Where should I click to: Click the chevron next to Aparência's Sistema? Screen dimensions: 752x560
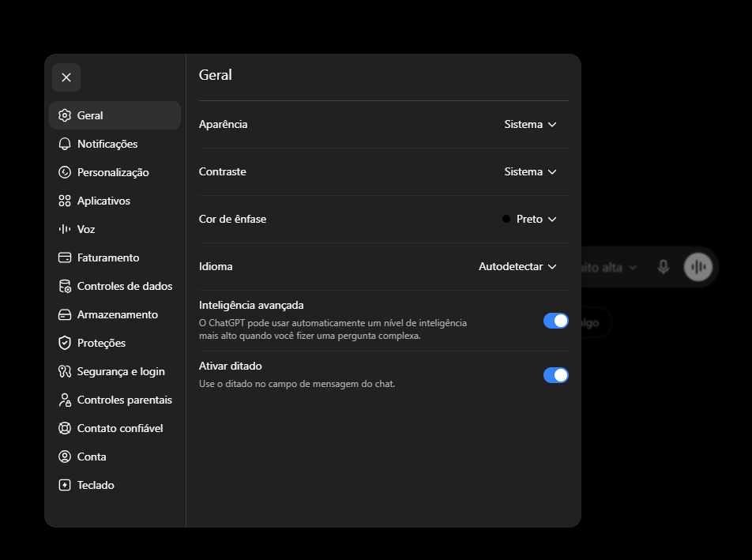(x=552, y=125)
